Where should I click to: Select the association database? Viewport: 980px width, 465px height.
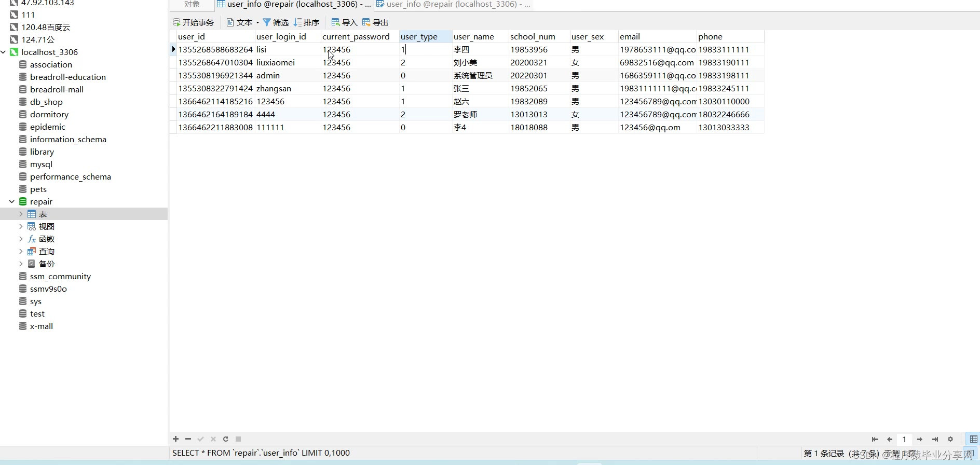51,64
